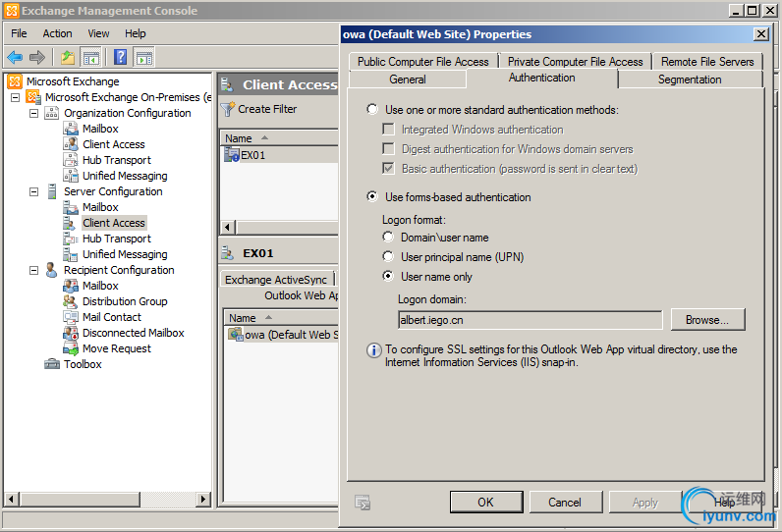782x532 pixels.
Task: Click the Cancel button
Action: (565, 503)
